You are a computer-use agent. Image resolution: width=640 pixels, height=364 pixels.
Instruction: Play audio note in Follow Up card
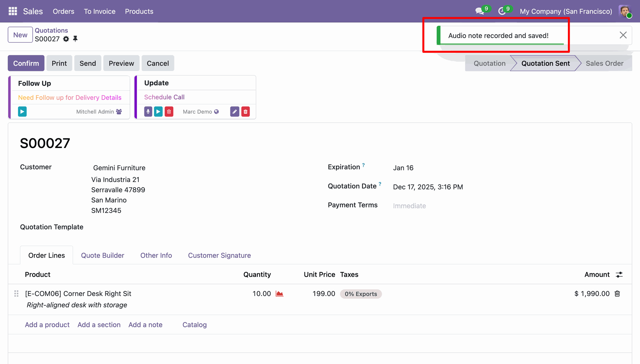click(22, 112)
